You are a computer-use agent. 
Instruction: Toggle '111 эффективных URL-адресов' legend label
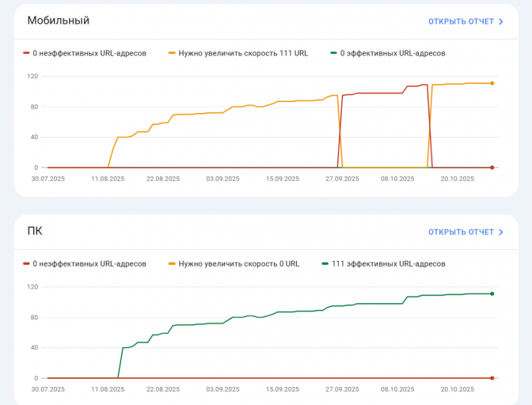click(388, 264)
